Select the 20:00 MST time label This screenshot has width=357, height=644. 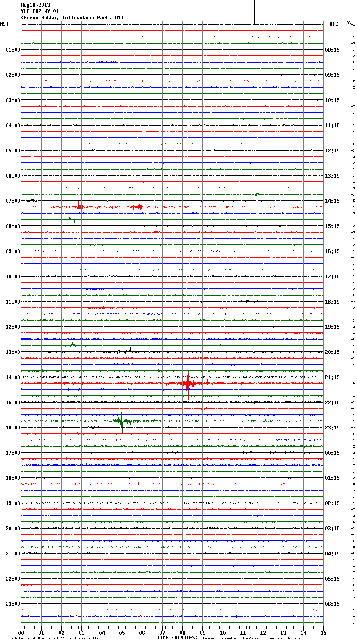click(13, 529)
